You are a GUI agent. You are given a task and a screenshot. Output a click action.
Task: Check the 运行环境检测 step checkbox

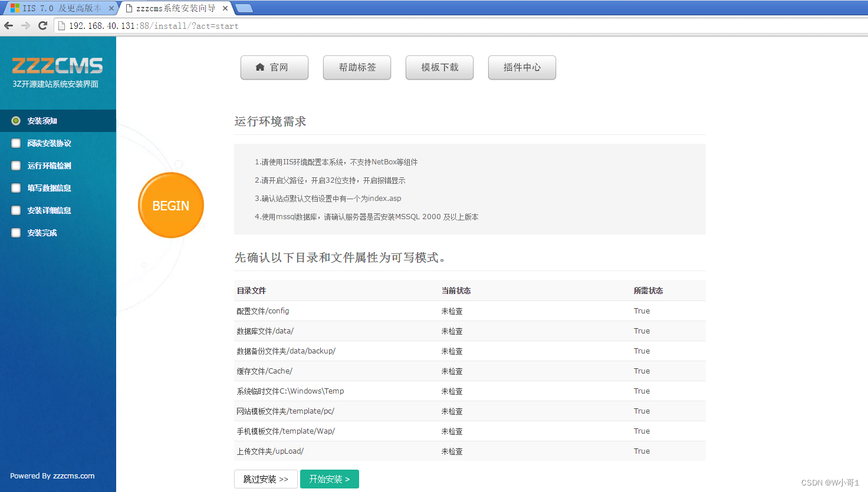(x=15, y=166)
